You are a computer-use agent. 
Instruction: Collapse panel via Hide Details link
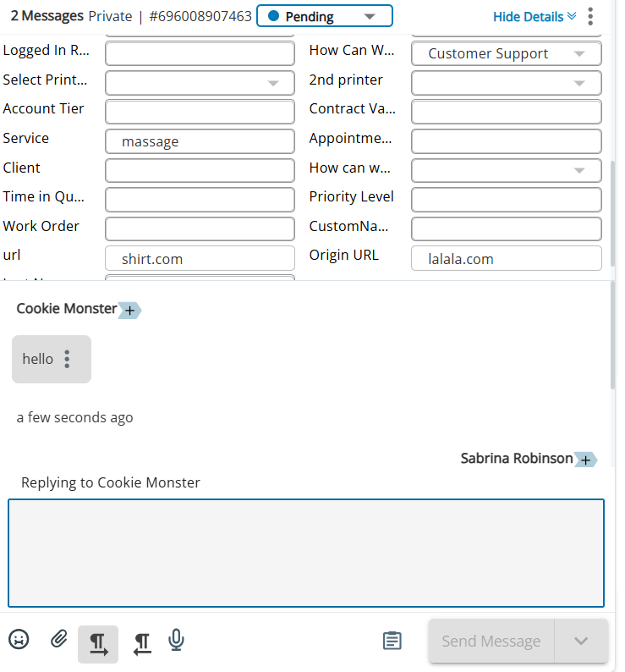point(535,17)
